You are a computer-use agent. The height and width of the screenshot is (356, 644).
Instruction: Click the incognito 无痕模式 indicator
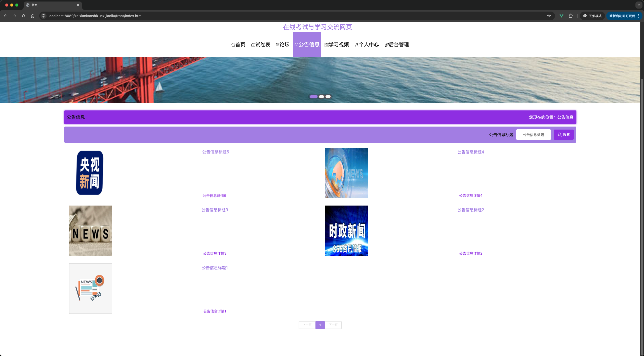pos(592,16)
